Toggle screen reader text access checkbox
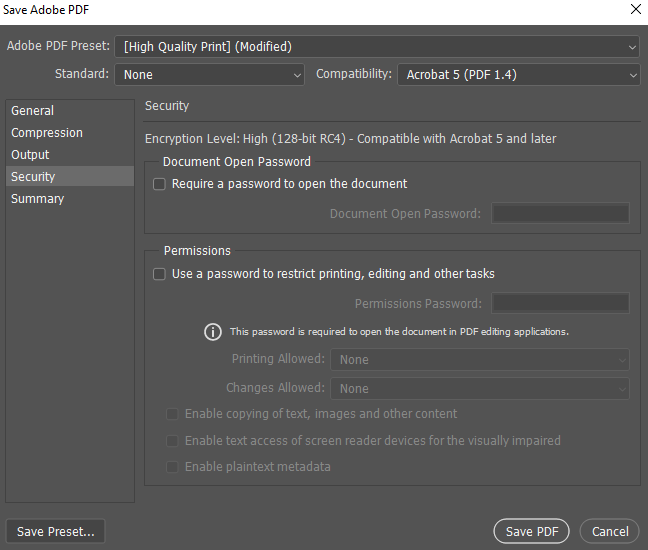648x550 pixels. pyautogui.click(x=172, y=441)
